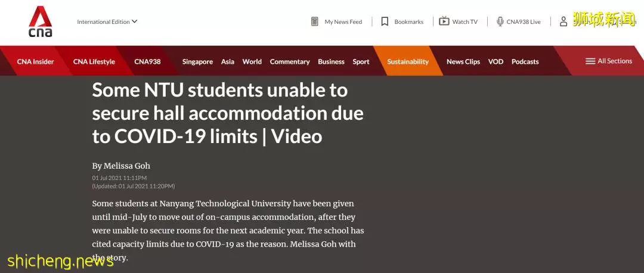
Task: Open the World news section
Action: click(x=252, y=61)
